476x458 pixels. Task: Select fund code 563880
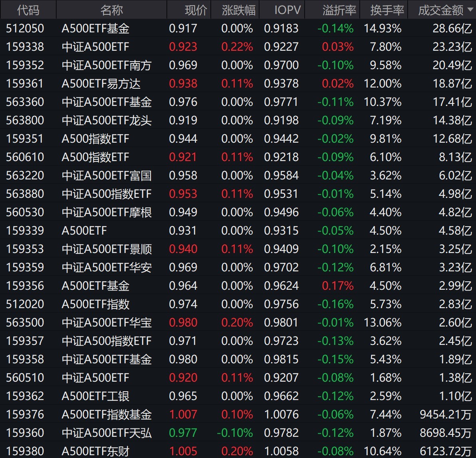[x=25, y=194]
